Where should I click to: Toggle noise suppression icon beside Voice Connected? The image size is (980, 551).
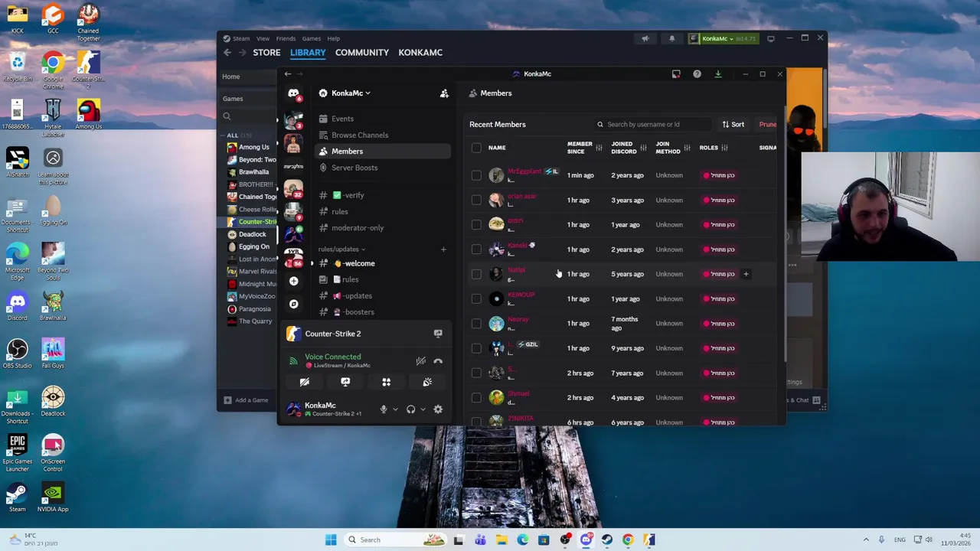(x=420, y=361)
